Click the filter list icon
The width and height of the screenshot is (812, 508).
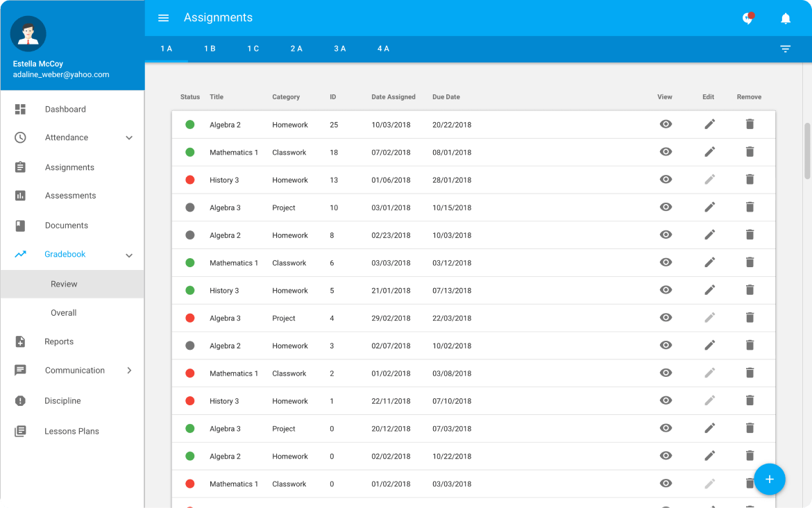tap(786, 49)
